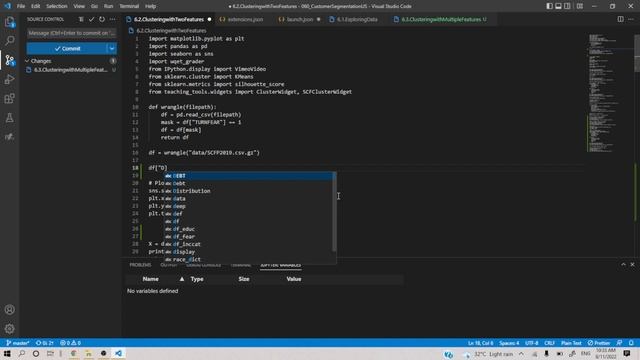Image resolution: width=640 pixels, height=360 pixels.
Task: Click the Size column header
Action: [x=244, y=279]
